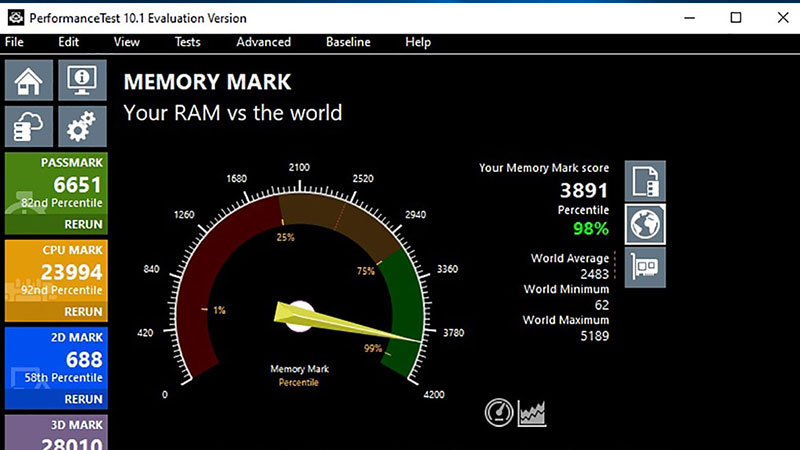Screen dimensions: 800x450
Task: Click the World Average value 2483
Action: tap(594, 274)
